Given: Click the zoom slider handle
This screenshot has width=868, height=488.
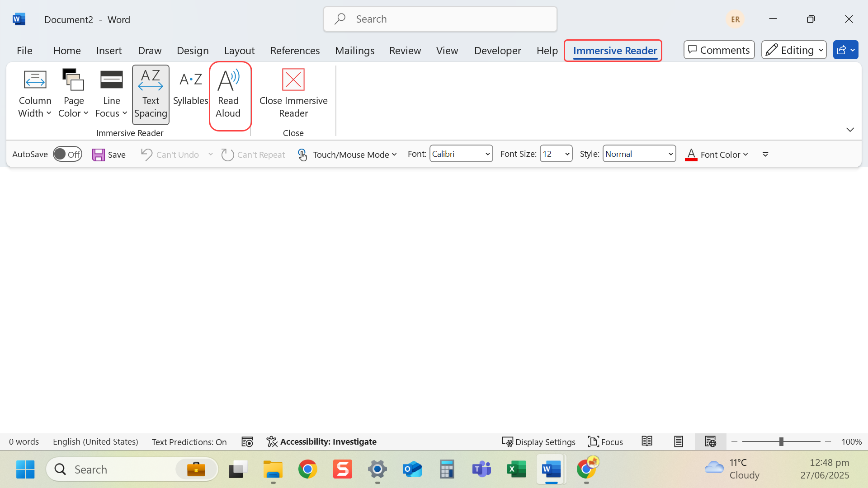Looking at the screenshot, I should tap(781, 441).
